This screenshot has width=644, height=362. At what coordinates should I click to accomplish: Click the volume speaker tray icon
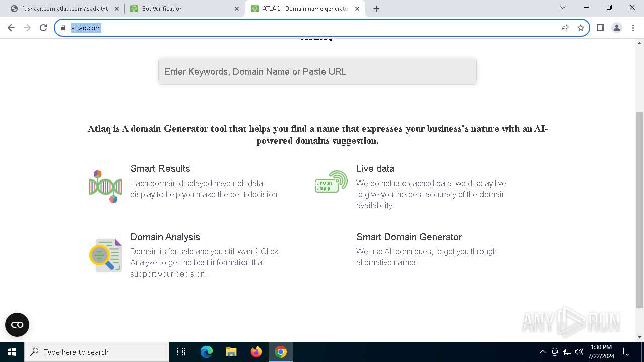point(579,352)
